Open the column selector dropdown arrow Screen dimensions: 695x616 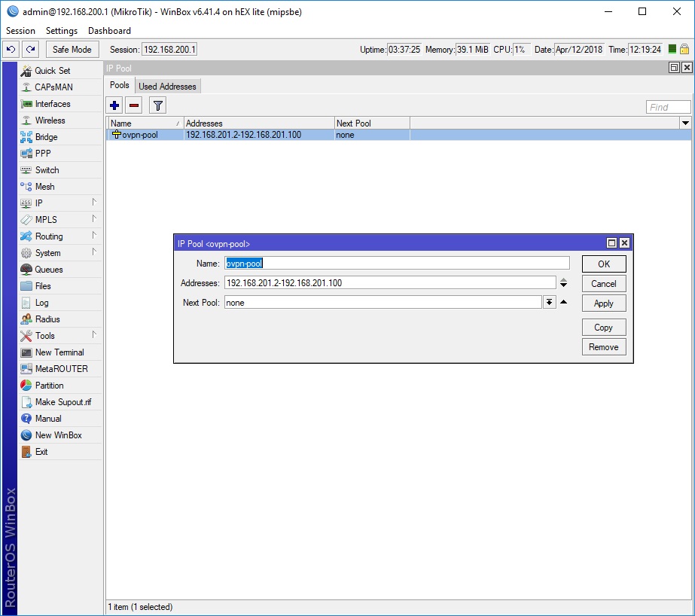[685, 123]
